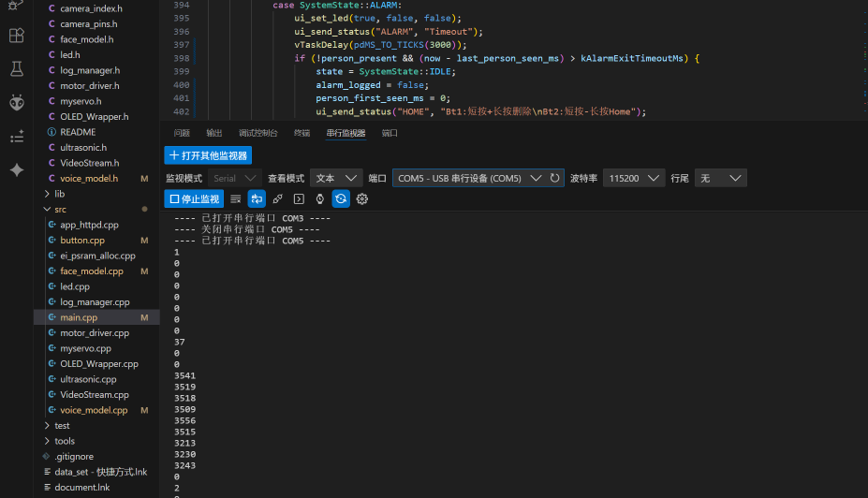
Task: Toggle auto-scroll in serial monitor
Action: coord(257,198)
